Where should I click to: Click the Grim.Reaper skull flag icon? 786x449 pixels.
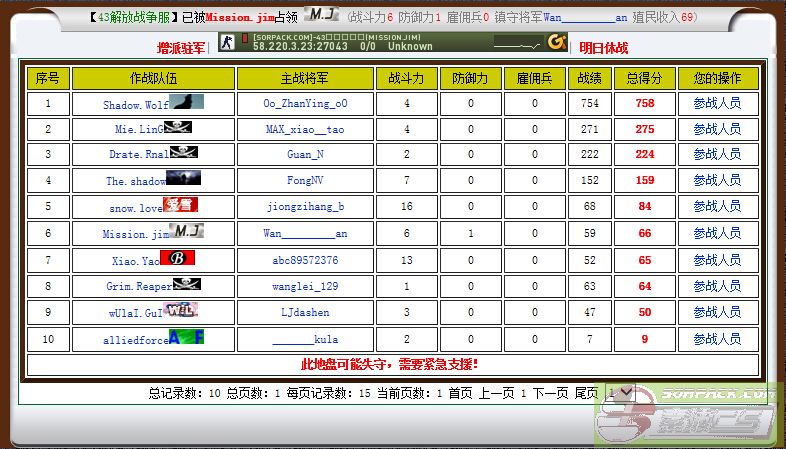[187, 284]
